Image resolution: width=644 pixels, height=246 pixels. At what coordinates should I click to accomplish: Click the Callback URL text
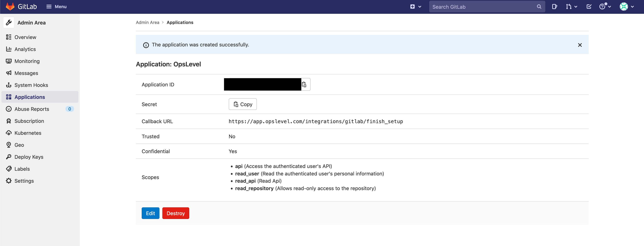coord(316,122)
